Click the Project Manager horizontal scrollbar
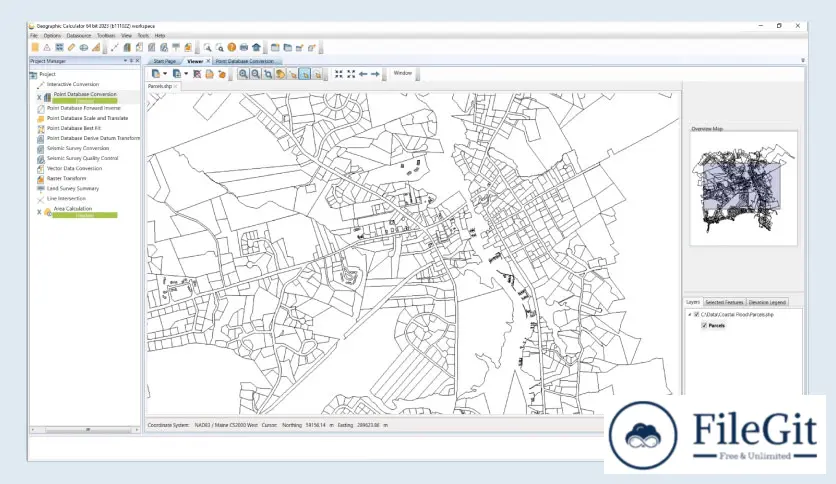 [85, 429]
